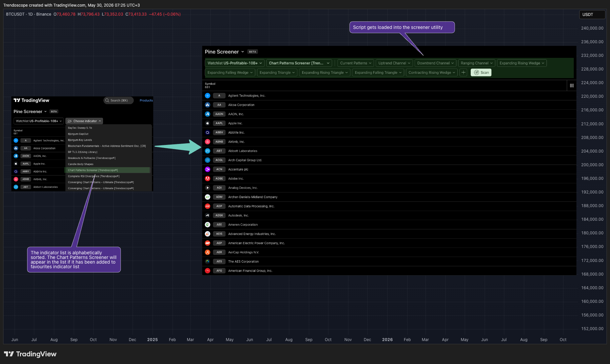Viewport: 610px width, 364px height.
Task: Click "AerCap Holdings N.V." company name
Action: (x=243, y=252)
